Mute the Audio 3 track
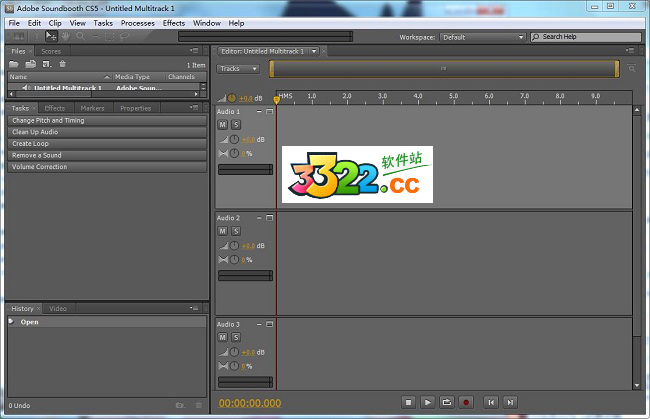This screenshot has width=650, height=419. 223,337
